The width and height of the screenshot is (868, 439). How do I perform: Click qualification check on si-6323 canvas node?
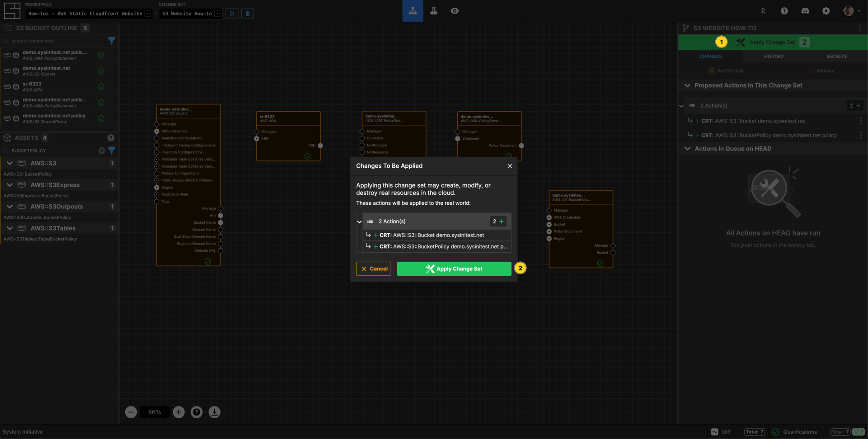point(308,156)
